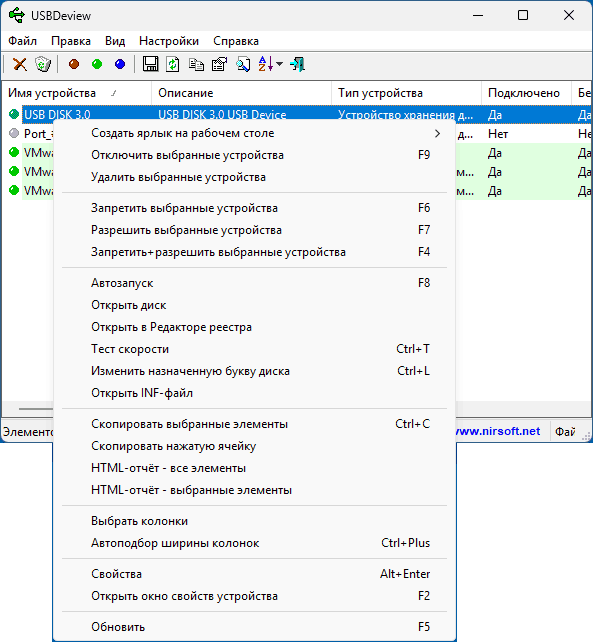Click the USBDeview app icon in title bar

pyautogui.click(x=17, y=16)
